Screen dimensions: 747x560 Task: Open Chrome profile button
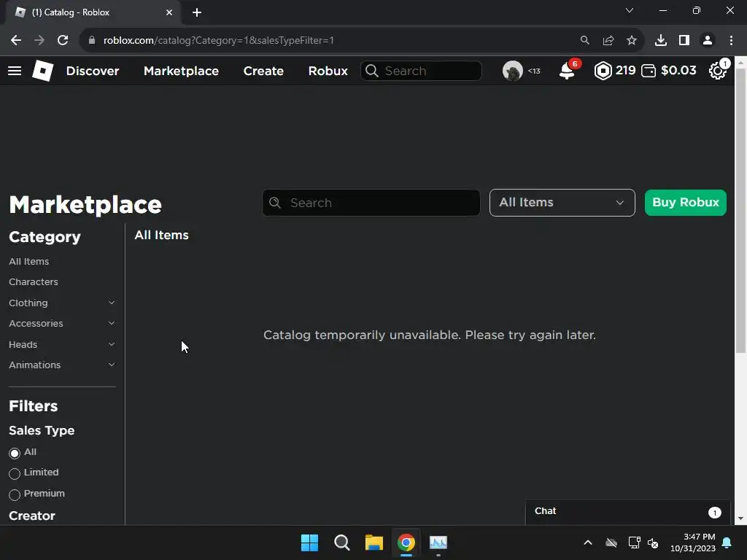pyautogui.click(x=708, y=41)
